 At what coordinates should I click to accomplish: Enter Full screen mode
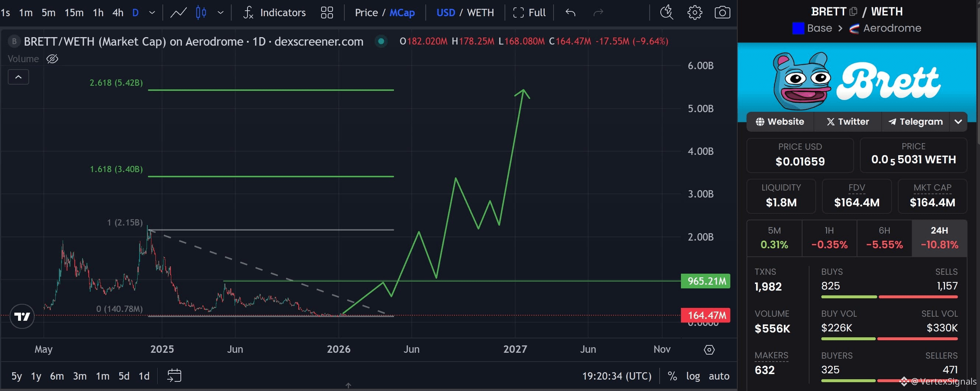[529, 12]
